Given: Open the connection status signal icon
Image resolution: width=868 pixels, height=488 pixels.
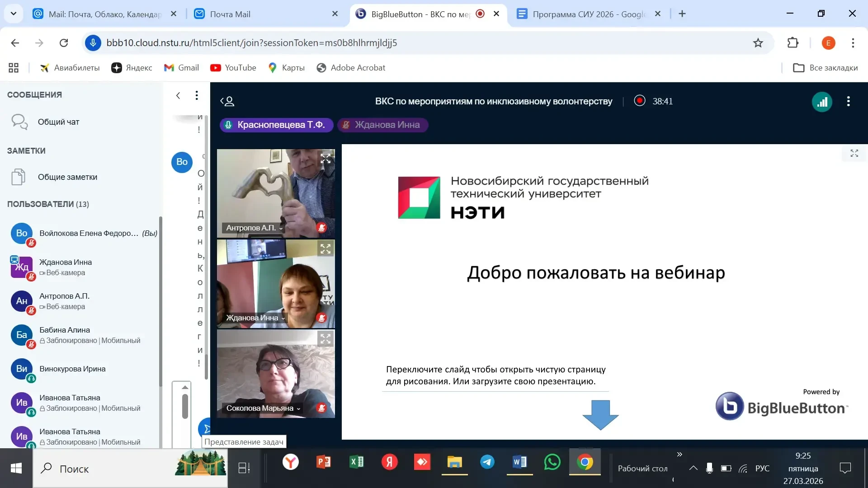Looking at the screenshot, I should 822,102.
